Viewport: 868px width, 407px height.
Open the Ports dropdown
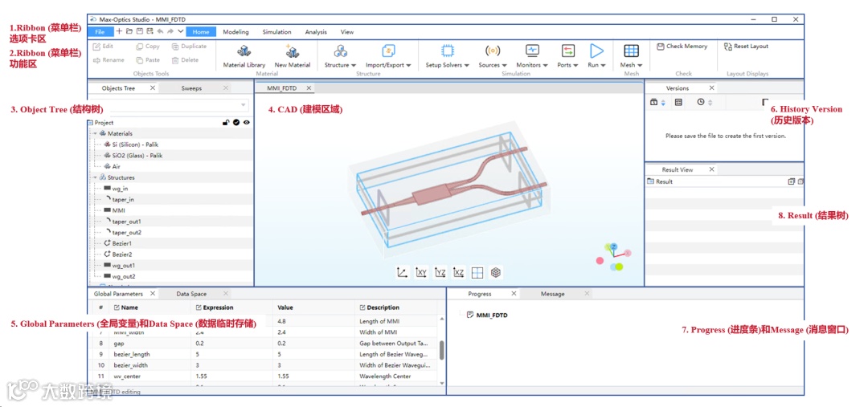pyautogui.click(x=567, y=57)
